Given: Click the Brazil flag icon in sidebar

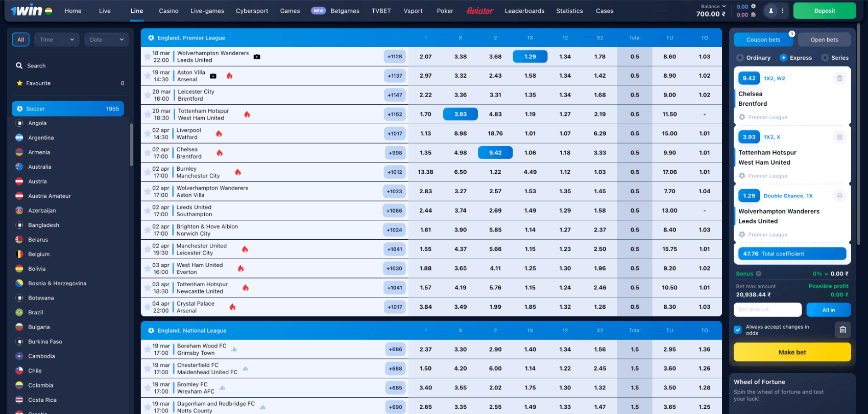Looking at the screenshot, I should click(19, 312).
